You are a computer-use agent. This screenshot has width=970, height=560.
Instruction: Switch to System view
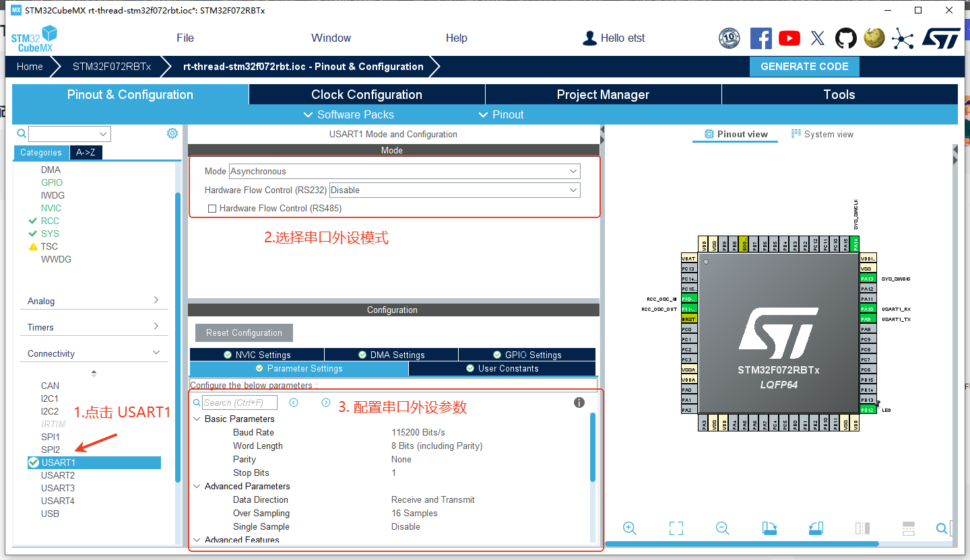tap(822, 135)
